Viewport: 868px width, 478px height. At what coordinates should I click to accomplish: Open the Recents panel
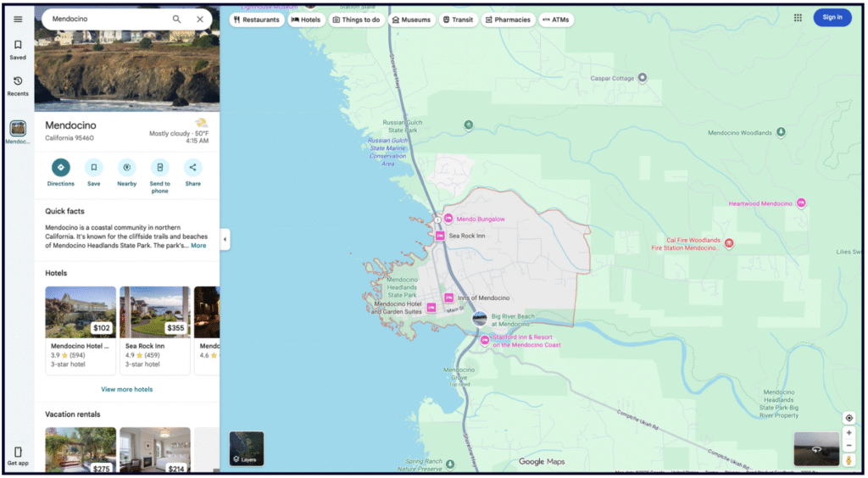[18, 86]
